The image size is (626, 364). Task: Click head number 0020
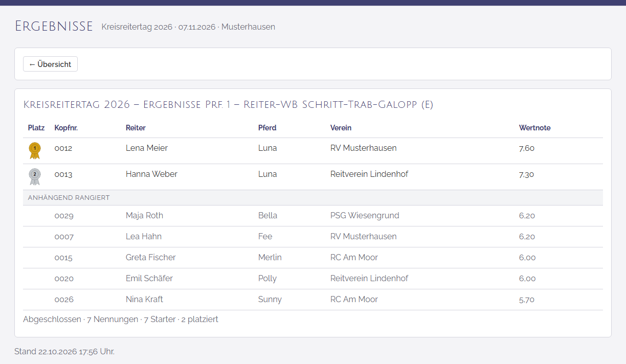tap(64, 279)
